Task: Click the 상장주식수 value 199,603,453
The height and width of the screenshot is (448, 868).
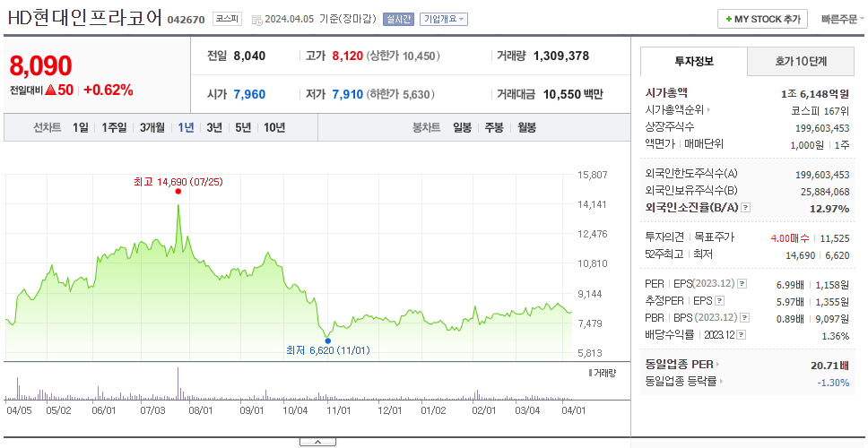Action: [822, 128]
